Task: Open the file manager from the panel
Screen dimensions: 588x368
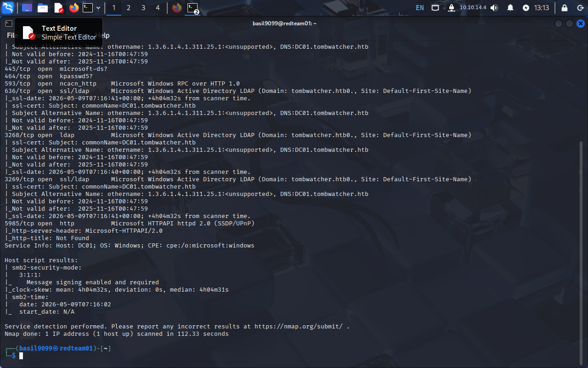Action: [x=43, y=8]
